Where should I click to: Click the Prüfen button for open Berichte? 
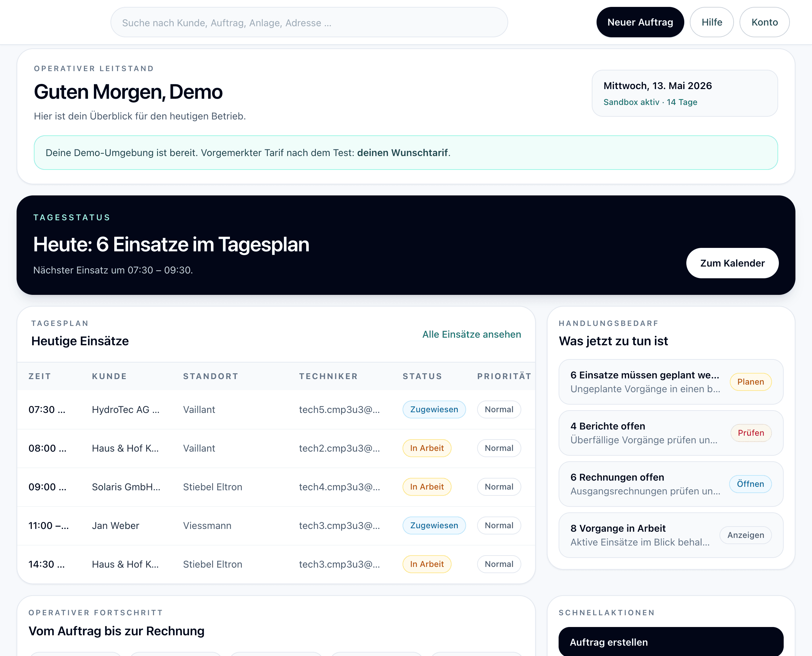click(751, 433)
